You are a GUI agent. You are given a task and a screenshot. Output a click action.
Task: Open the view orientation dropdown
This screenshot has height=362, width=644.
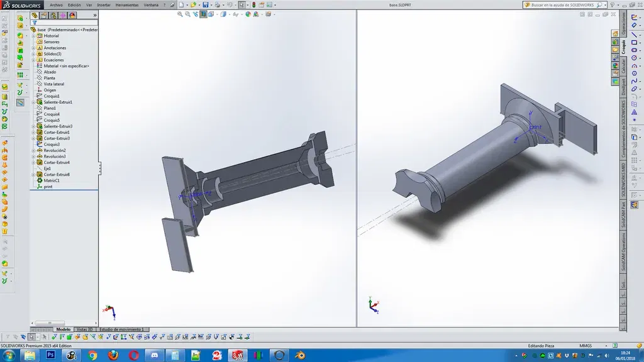204,15
